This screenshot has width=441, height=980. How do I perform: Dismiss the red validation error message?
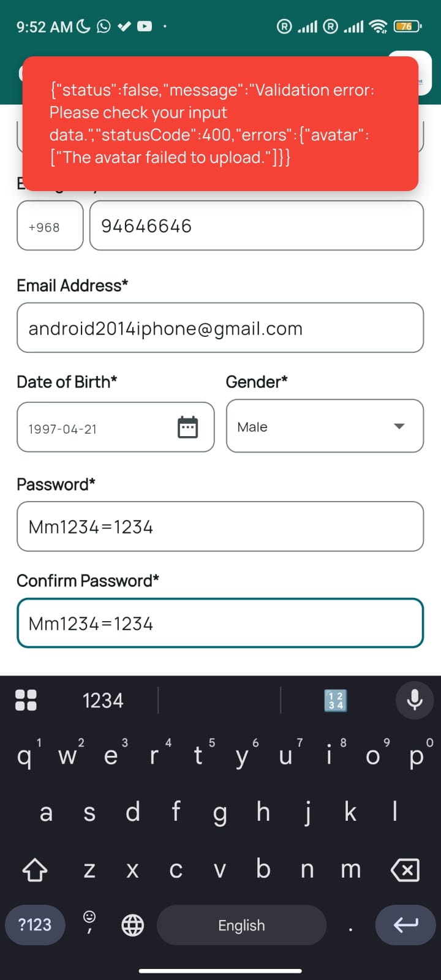click(220, 124)
